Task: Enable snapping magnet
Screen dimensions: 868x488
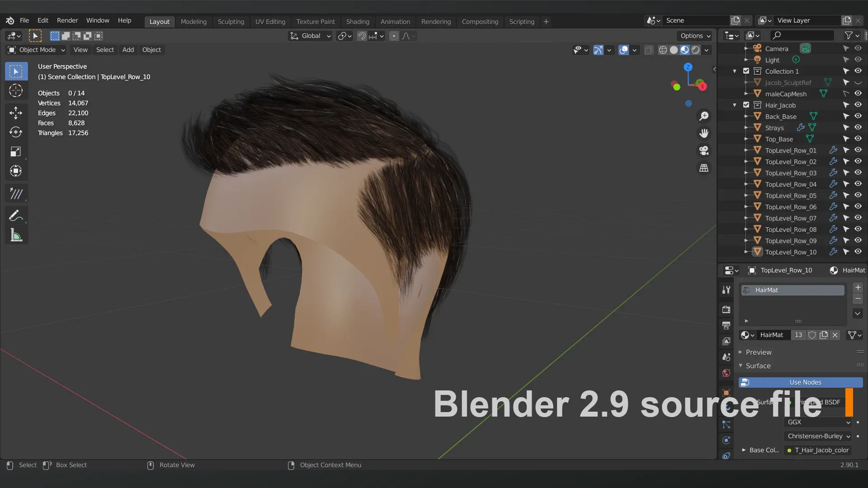Action: click(362, 36)
